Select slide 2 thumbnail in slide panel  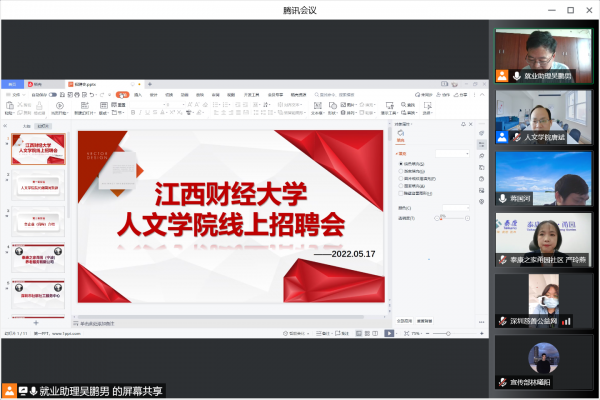[x=38, y=186]
